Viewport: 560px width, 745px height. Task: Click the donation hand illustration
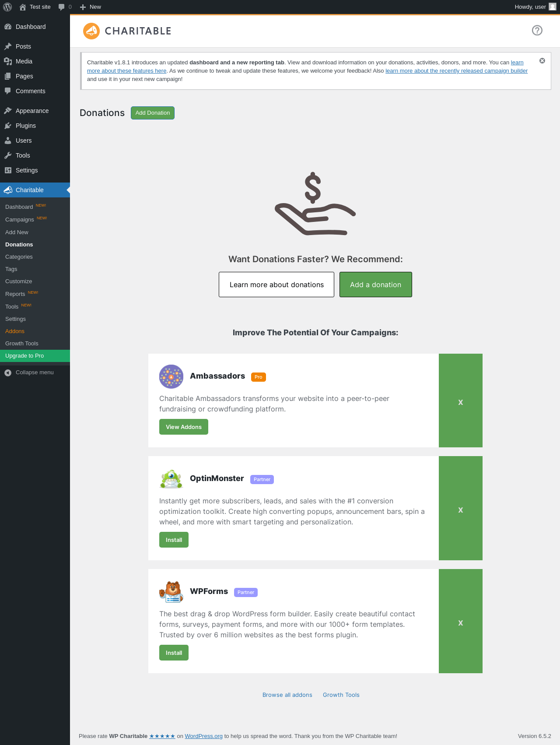tap(315, 204)
